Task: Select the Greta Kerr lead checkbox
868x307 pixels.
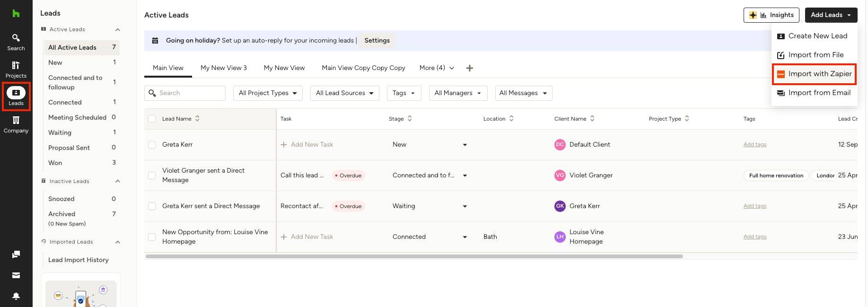Action: click(152, 145)
